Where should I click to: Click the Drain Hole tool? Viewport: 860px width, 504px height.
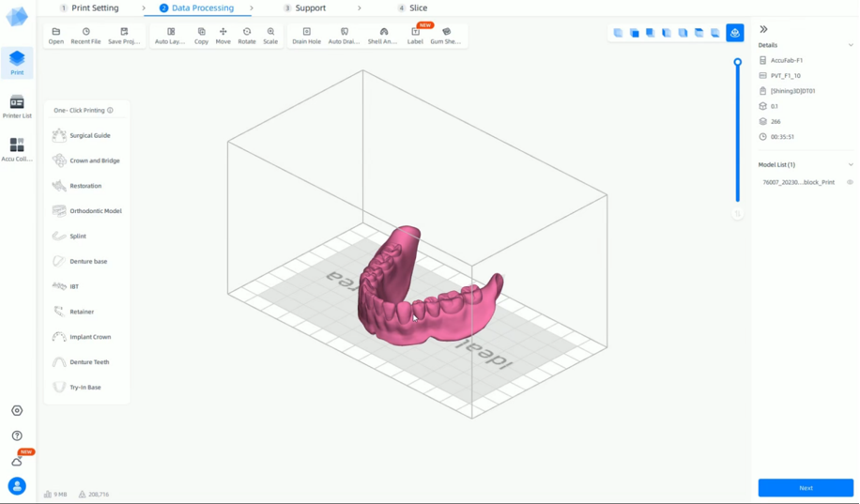[306, 36]
